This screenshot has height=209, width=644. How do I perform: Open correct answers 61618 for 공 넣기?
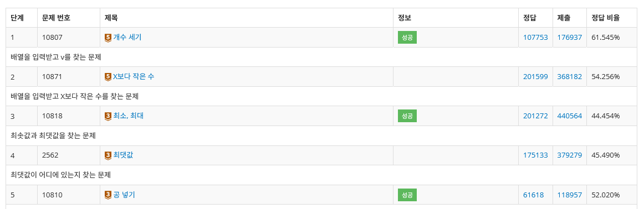point(534,195)
